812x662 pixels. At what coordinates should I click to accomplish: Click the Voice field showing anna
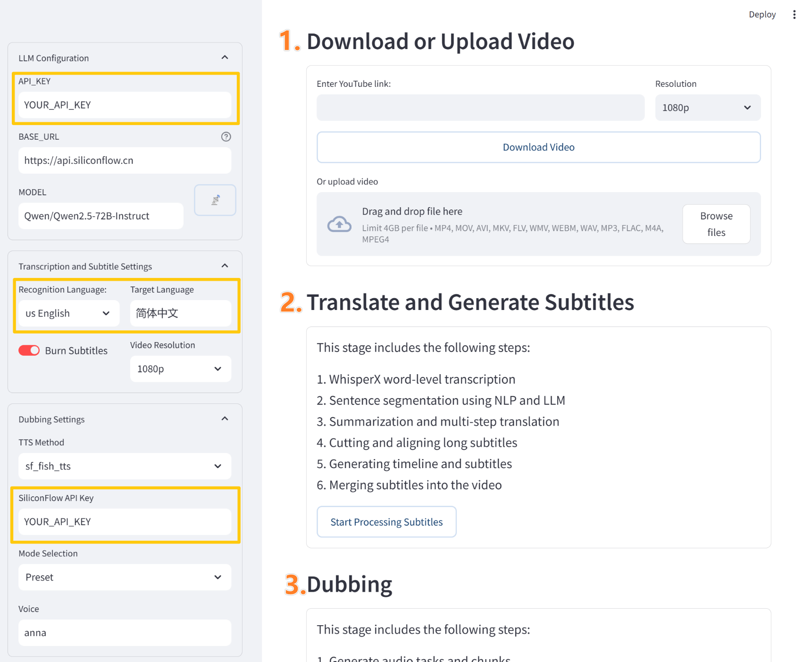[124, 633]
